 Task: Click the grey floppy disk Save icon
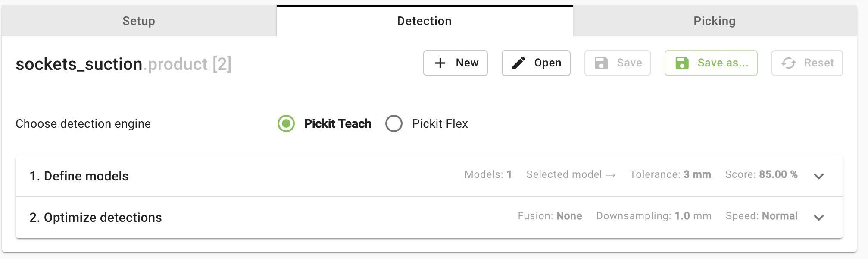(x=601, y=63)
